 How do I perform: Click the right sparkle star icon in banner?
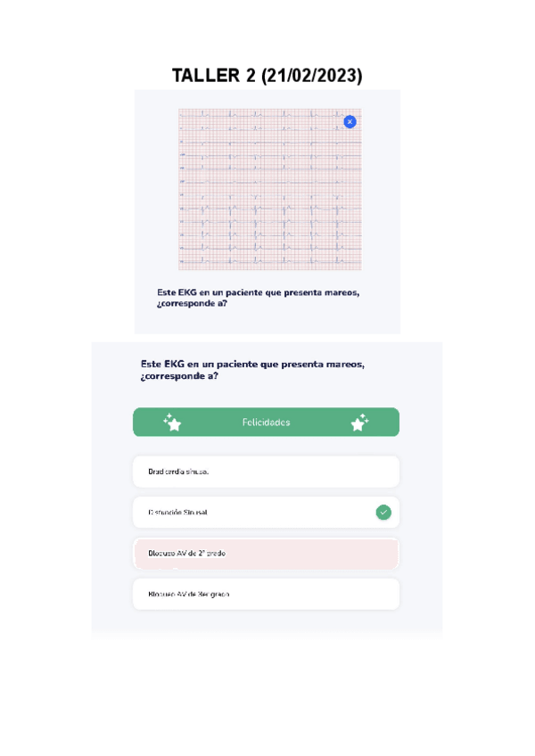359,423
